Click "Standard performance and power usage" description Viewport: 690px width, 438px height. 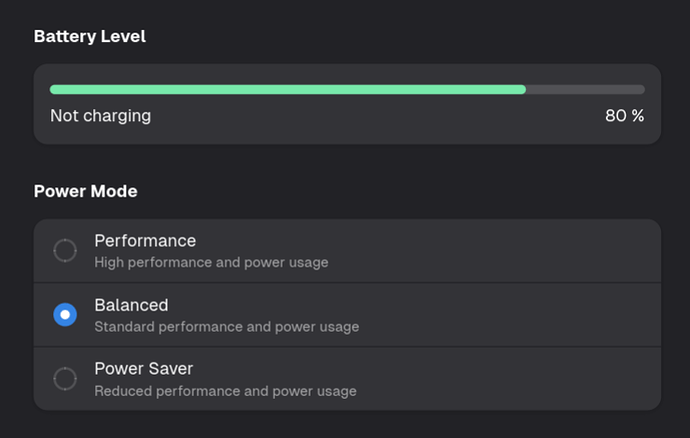[226, 327]
